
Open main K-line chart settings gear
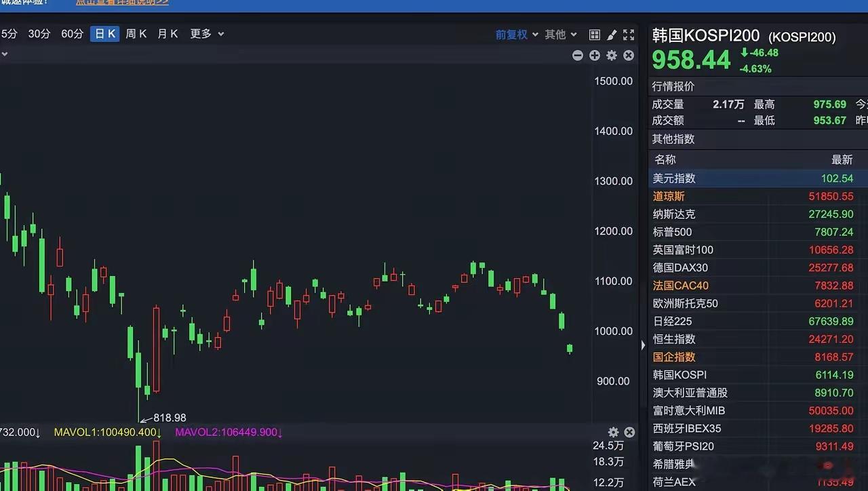click(612, 56)
